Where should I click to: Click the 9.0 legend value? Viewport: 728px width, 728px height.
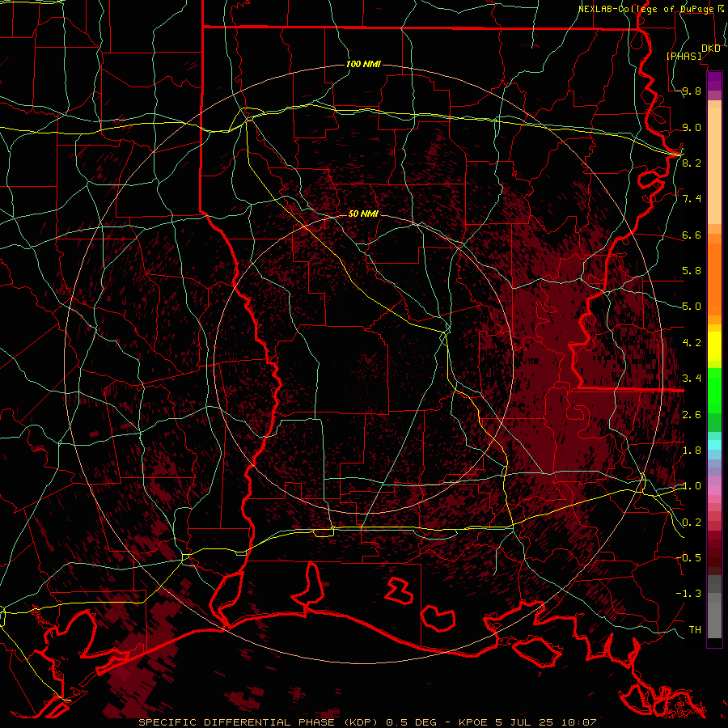click(692, 127)
